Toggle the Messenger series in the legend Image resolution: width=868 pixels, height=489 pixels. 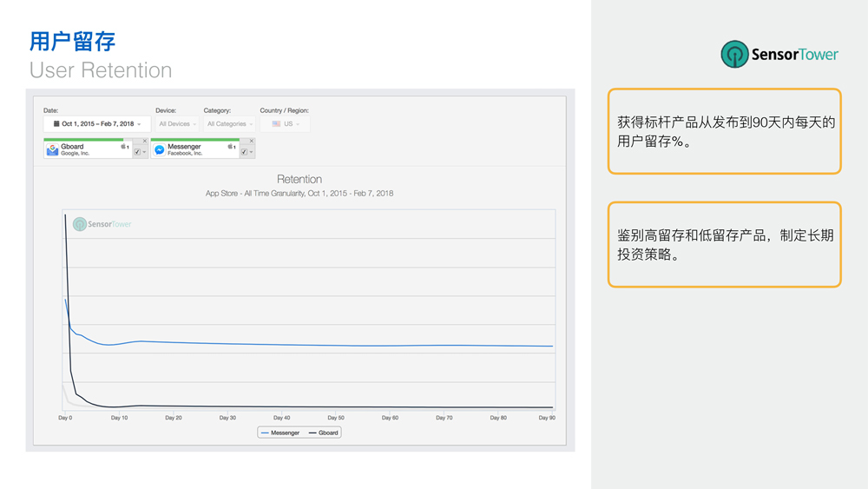click(280, 433)
